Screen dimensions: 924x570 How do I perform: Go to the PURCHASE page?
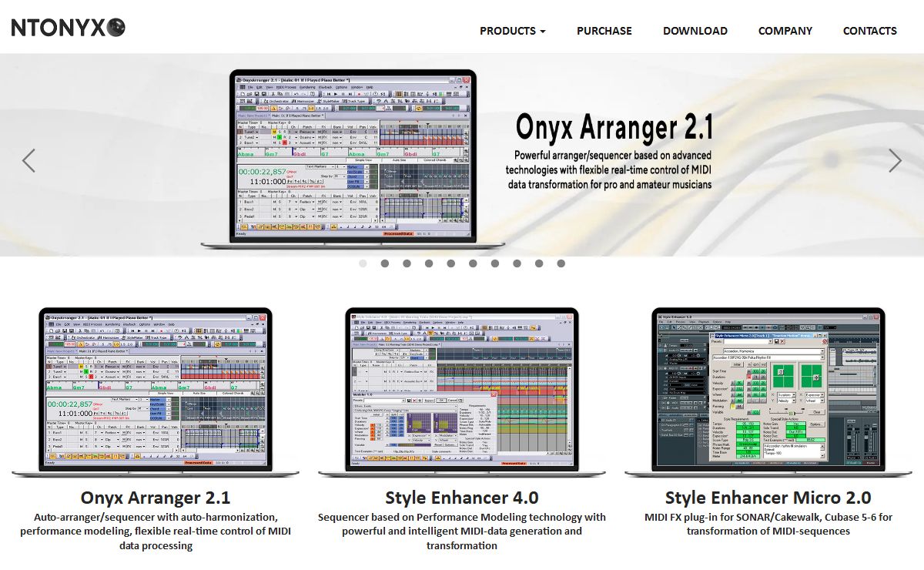(x=604, y=31)
